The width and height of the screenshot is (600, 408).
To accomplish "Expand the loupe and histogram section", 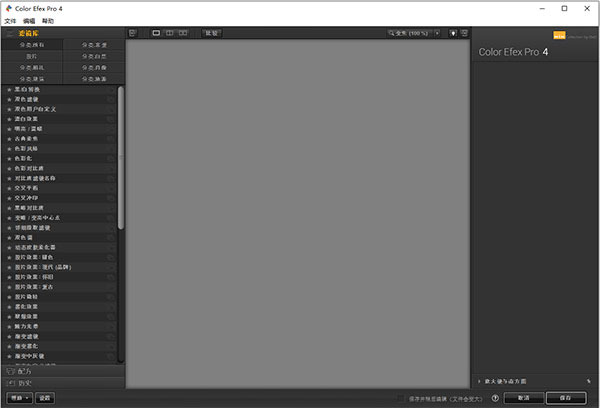I will point(479,381).
